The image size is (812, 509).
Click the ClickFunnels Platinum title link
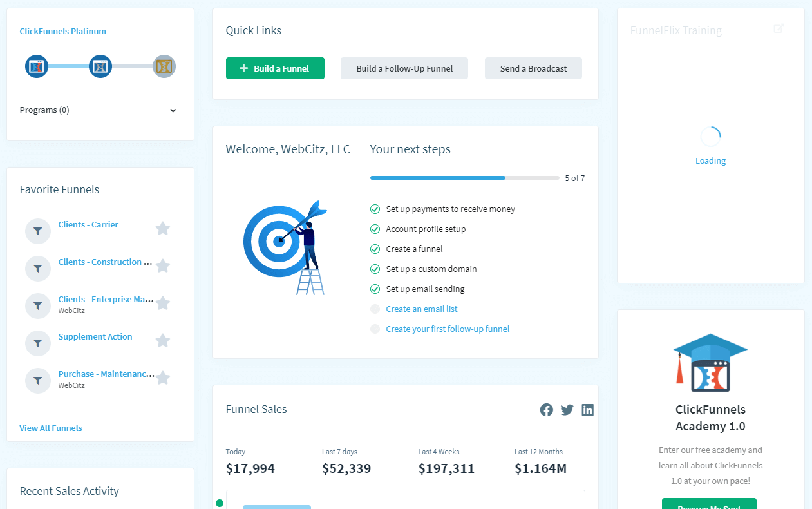click(x=63, y=31)
